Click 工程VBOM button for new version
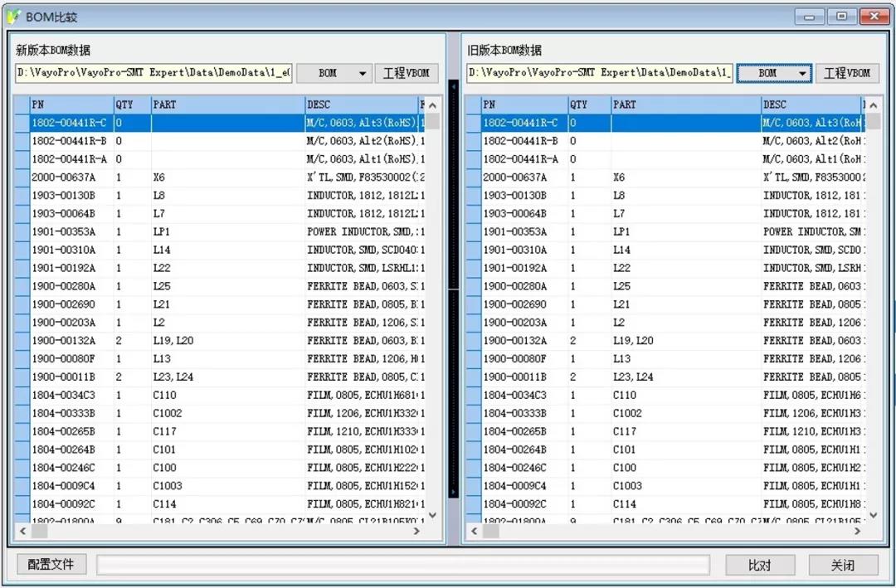The width and height of the screenshot is (896, 588). [x=407, y=74]
